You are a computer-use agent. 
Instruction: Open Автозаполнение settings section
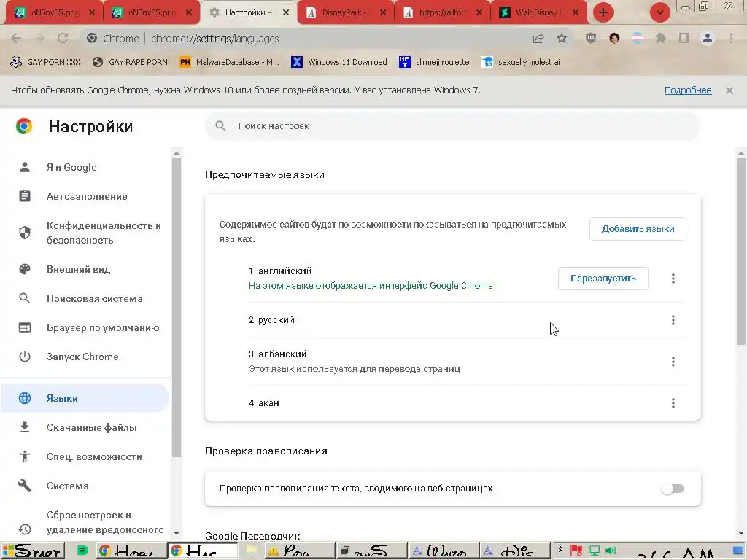(x=85, y=196)
